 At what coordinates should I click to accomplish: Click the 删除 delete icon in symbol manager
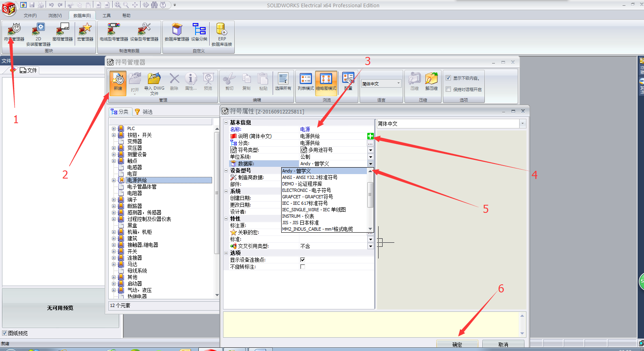(x=174, y=82)
